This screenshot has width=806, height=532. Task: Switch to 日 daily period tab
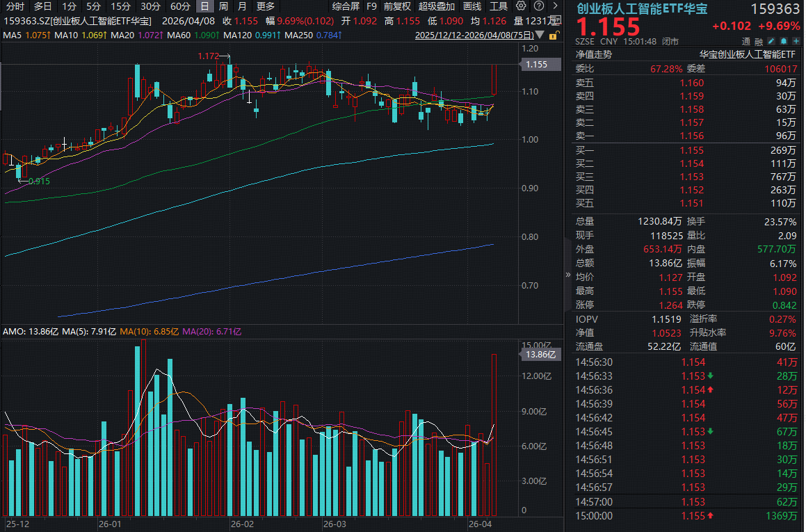(204, 6)
